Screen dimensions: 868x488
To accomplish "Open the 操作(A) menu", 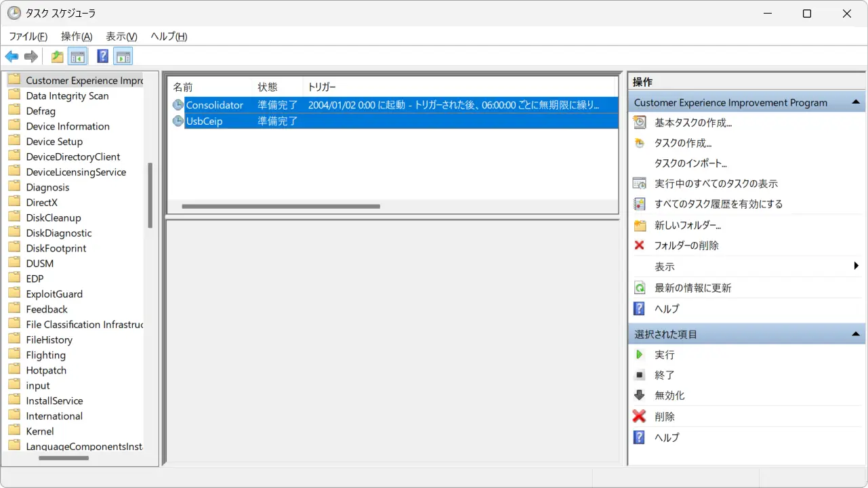I will click(x=77, y=37).
